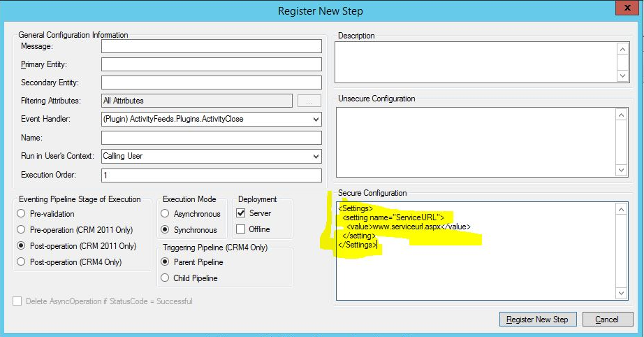This screenshot has width=644, height=337.
Task: Choose Asynchronous execution mode
Action: pyautogui.click(x=165, y=213)
